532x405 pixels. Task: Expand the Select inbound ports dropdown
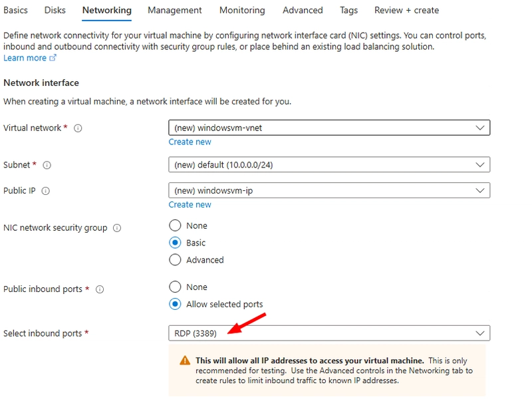coord(329,333)
